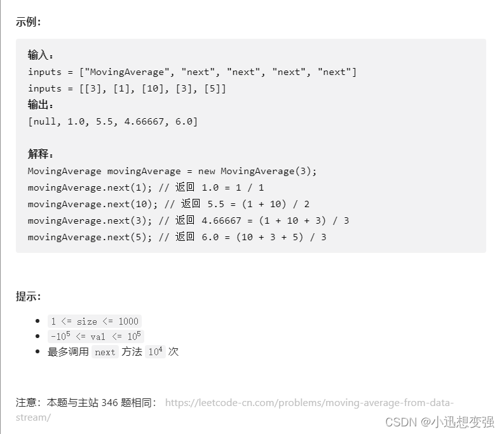504x434 pixels.
Task: Click the val range constraint code
Action: pyautogui.click(x=97, y=336)
